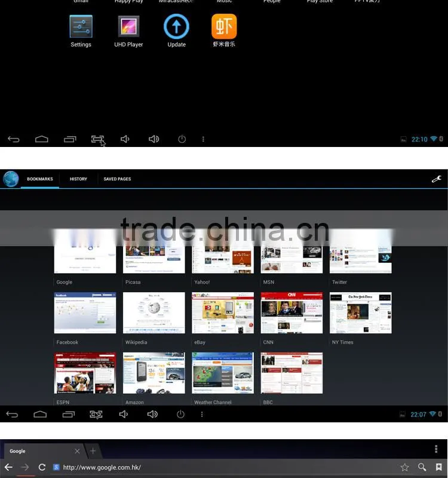Open browser search magnifier icon
The height and width of the screenshot is (478, 448).
click(422, 467)
